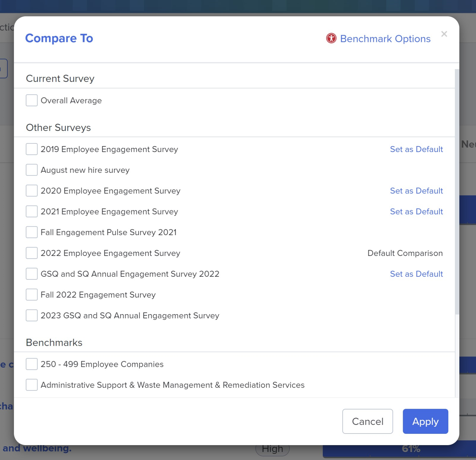Check 2023 GSQ and SQ Annual Engagement Survey
This screenshot has height=460, width=476.
click(x=32, y=315)
